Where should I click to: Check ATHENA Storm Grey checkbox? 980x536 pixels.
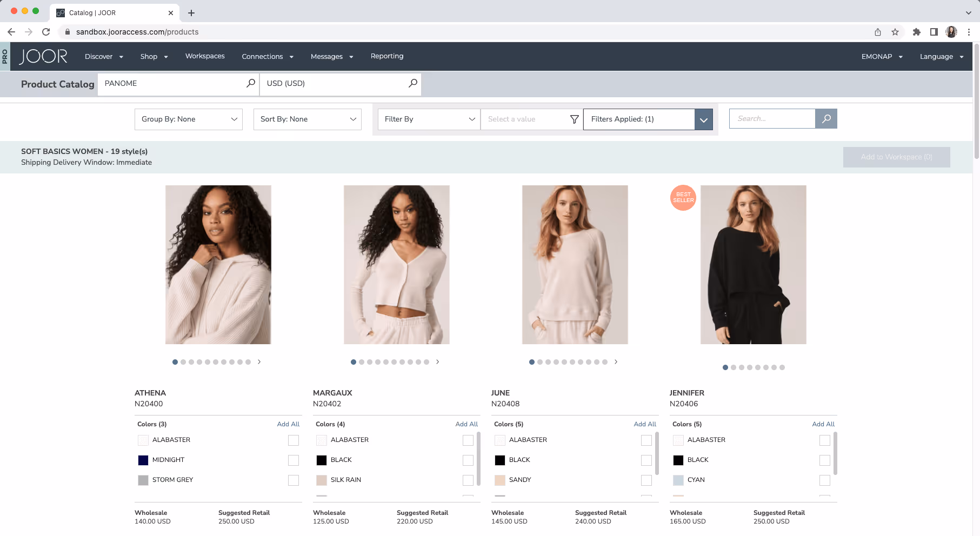(x=294, y=480)
